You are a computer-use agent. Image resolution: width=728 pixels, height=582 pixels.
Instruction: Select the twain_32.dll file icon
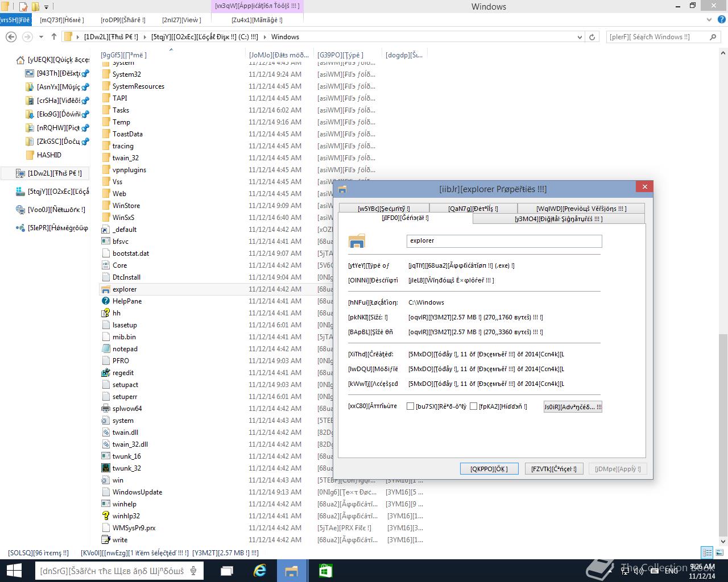click(105, 444)
